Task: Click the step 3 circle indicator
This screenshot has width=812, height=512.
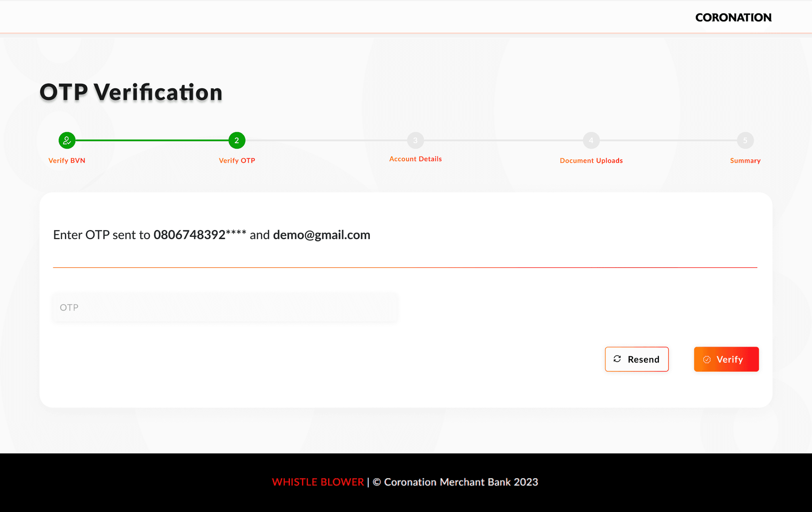Action: 415,140
